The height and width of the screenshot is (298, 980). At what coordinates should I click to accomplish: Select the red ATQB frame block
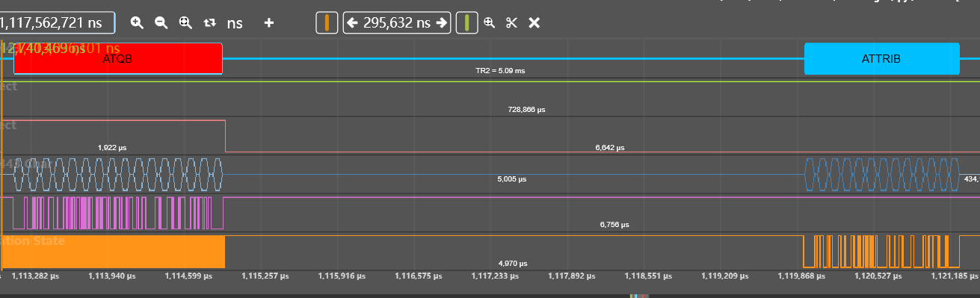coord(118,58)
